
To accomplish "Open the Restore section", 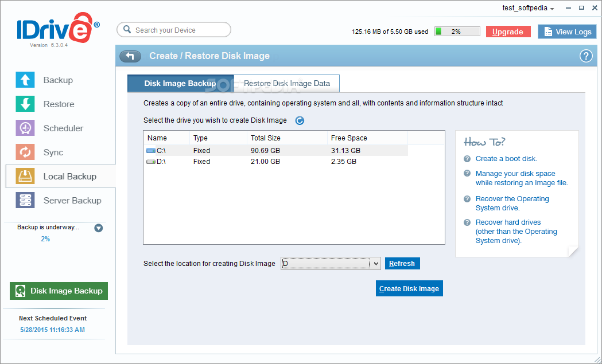I will 59,104.
